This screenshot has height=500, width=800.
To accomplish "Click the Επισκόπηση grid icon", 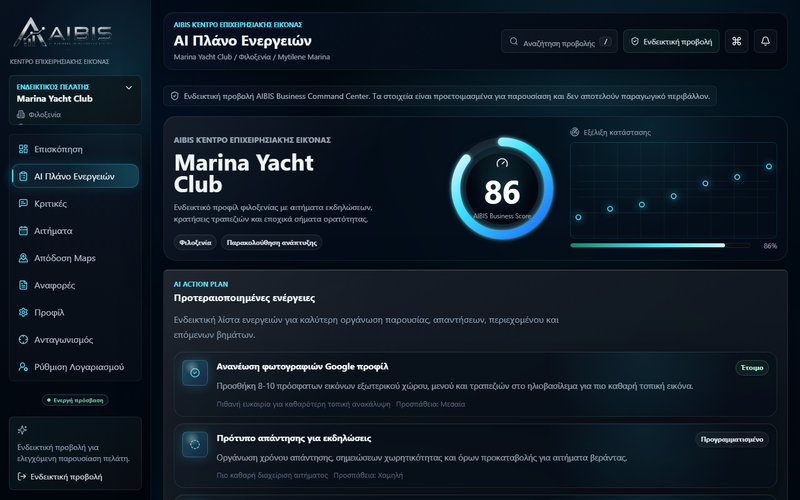I will pos(23,149).
